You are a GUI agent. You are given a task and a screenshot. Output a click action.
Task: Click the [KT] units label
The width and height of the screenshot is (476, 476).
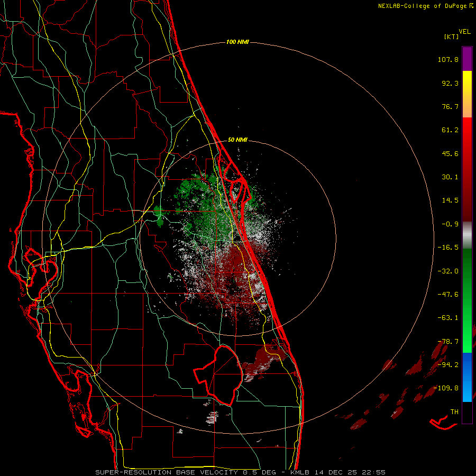tap(451, 36)
